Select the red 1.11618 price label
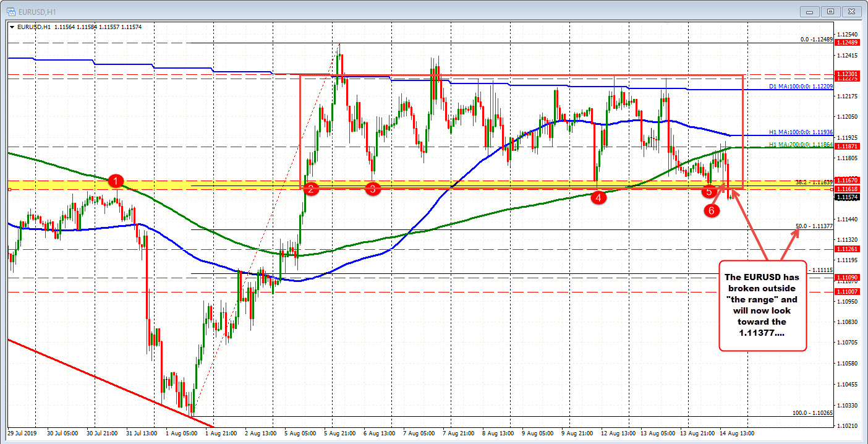868x444 pixels. coord(846,189)
